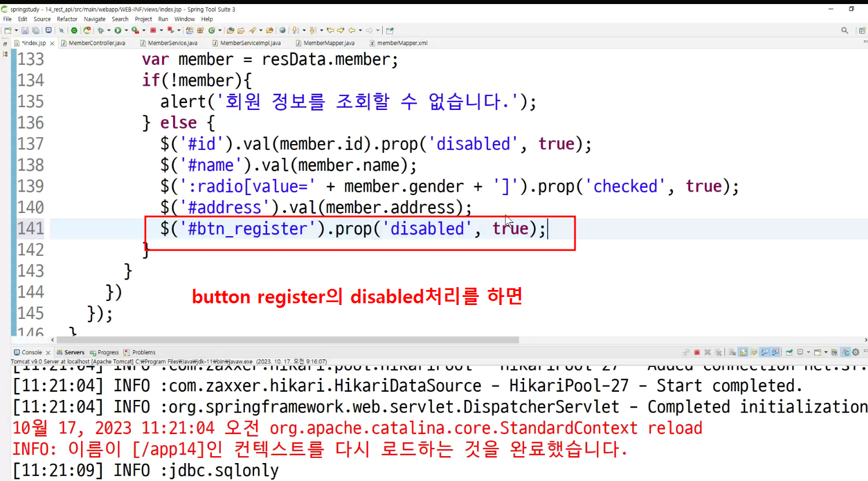This screenshot has width=868, height=481.
Task: Toggle Show Console on Standard Error
Action: pyautogui.click(x=775, y=352)
